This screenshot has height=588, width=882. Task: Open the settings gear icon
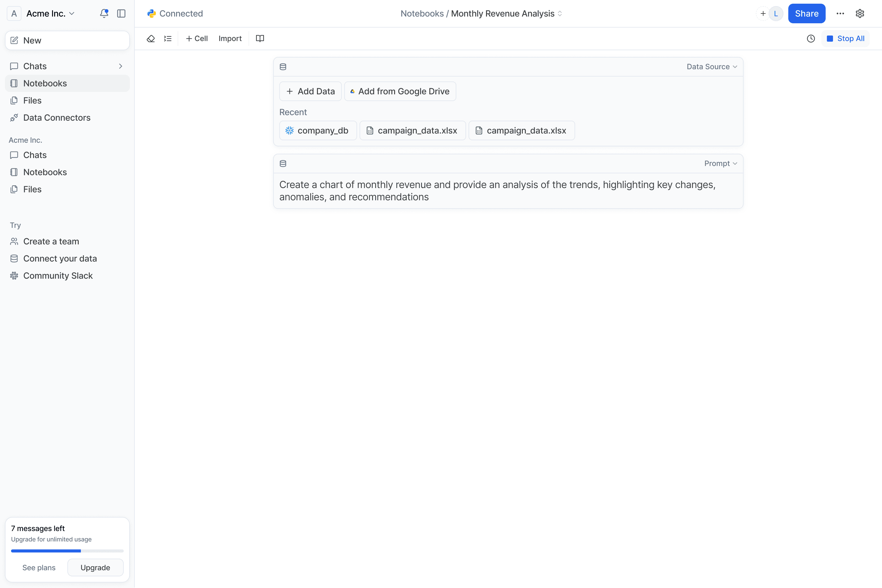tap(860, 13)
